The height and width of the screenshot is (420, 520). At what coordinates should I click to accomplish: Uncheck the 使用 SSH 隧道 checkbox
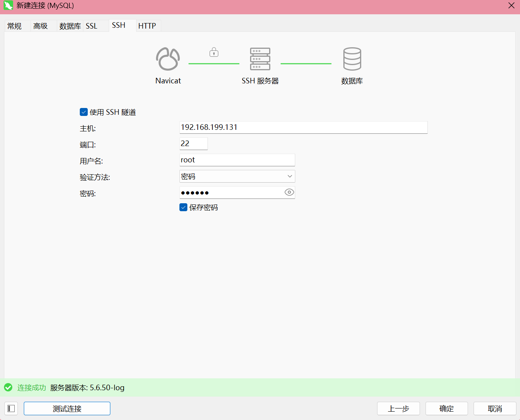tap(84, 112)
